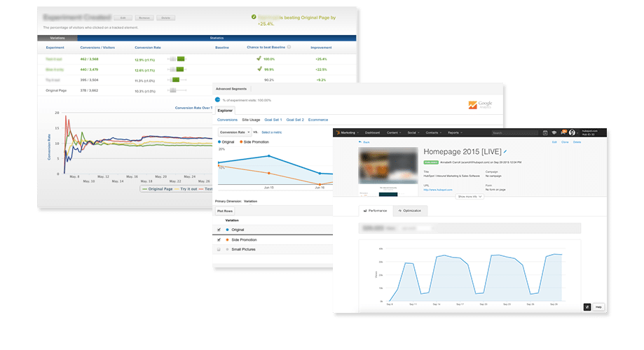Click the PUBLISHED green status badge
This screenshot has width=644, height=350.
[431, 162]
